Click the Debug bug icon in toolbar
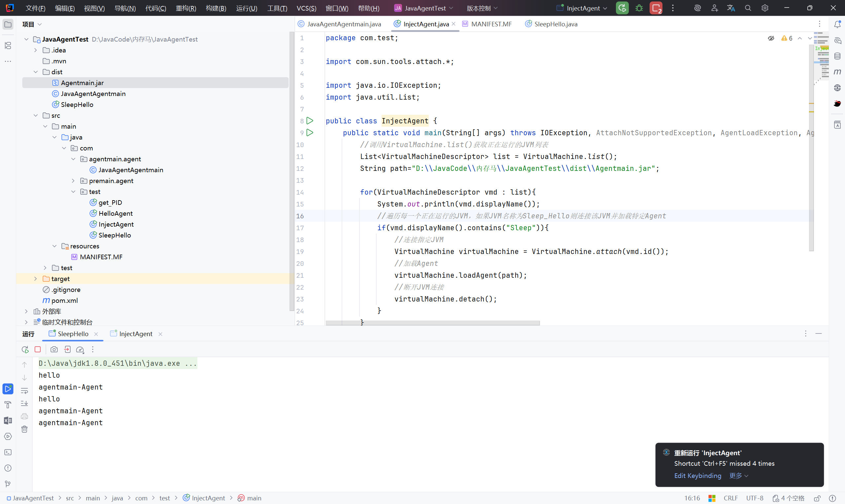Image resolution: width=845 pixels, height=504 pixels. tap(639, 8)
